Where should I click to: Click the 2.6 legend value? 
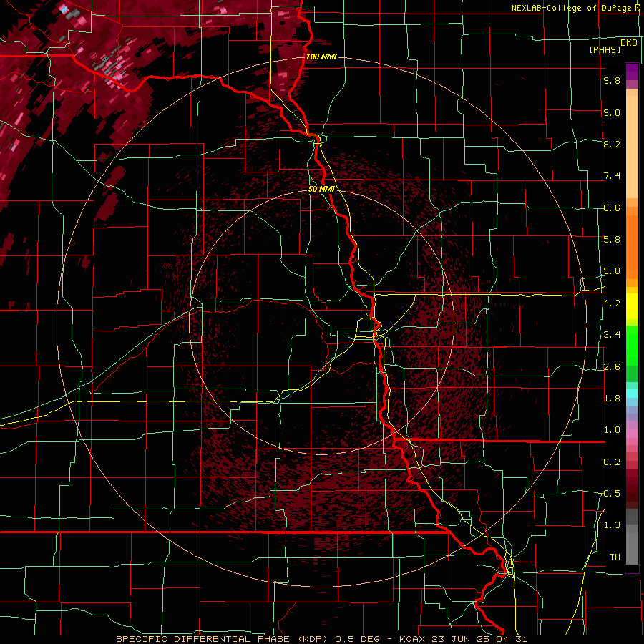[612, 367]
